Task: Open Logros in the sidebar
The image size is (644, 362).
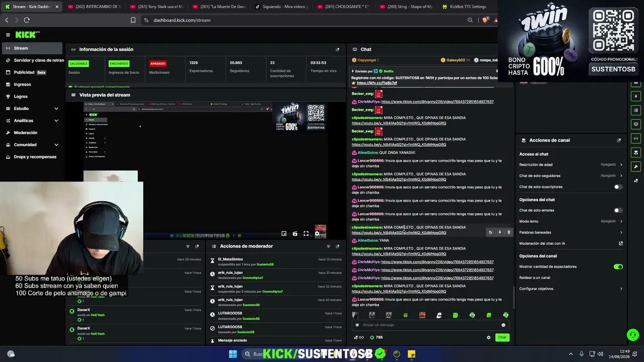Action: pos(33,97)
